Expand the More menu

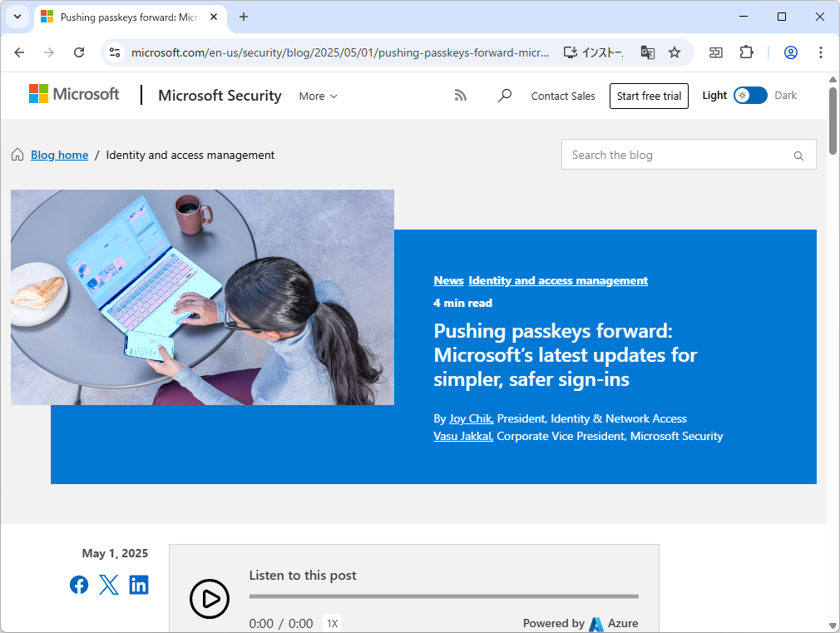[x=319, y=96]
